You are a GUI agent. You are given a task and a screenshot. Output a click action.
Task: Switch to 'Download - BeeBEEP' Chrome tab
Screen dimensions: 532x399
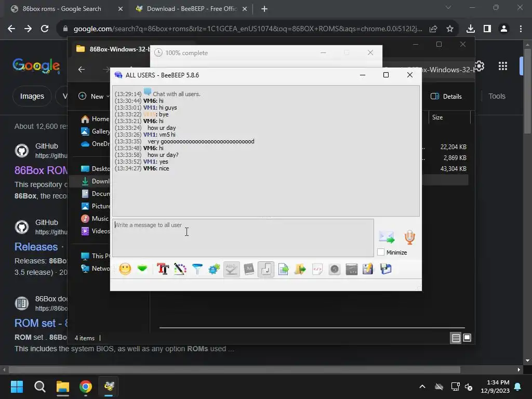[192, 9]
